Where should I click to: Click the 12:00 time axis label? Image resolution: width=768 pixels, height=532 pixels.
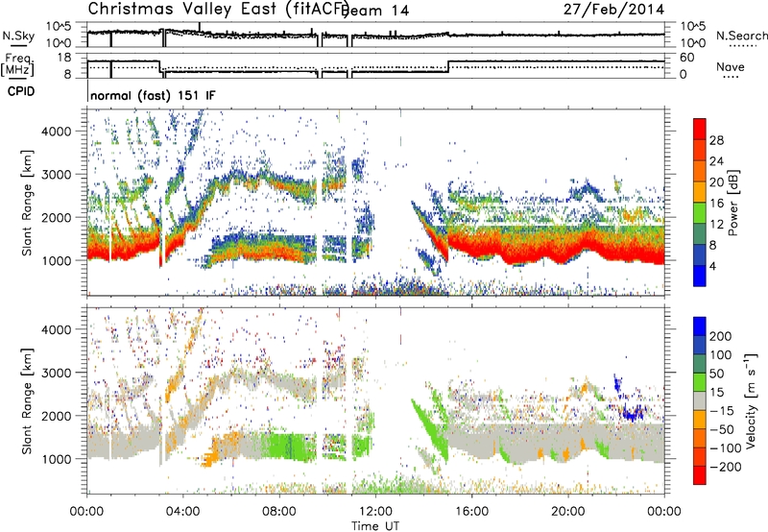coord(375,511)
